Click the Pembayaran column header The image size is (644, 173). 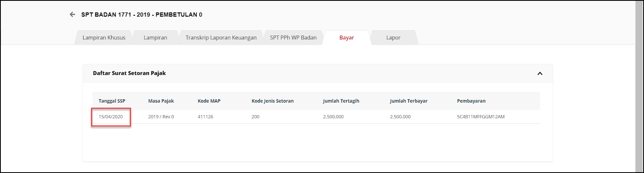(x=471, y=101)
